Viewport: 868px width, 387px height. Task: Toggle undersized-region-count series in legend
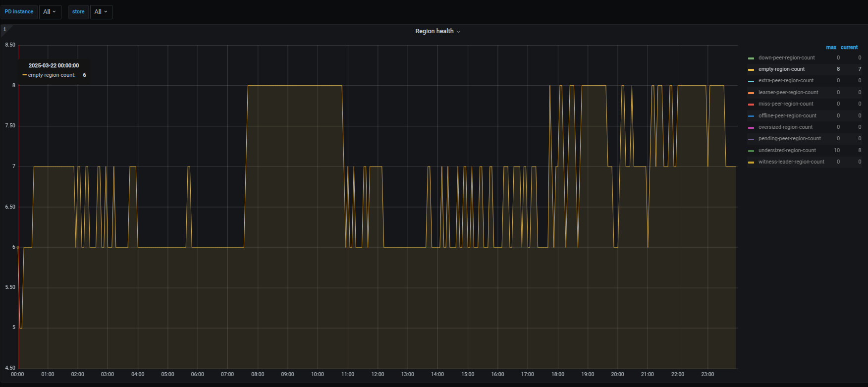point(787,151)
